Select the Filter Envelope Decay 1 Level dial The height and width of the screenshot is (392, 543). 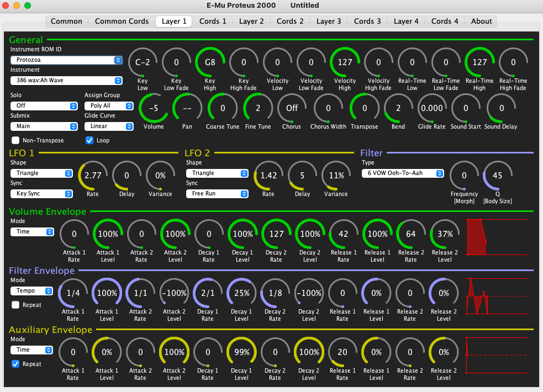[x=242, y=293]
